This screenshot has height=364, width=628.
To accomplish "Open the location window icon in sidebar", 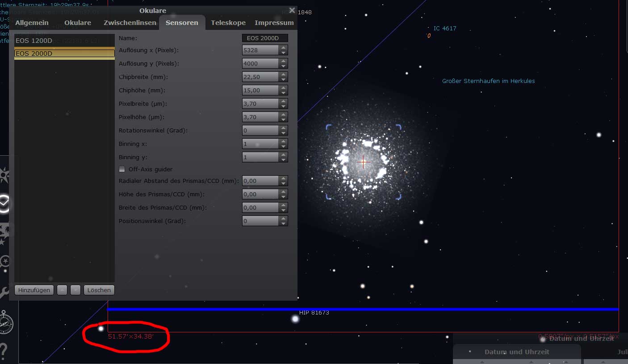I will click(x=4, y=175).
